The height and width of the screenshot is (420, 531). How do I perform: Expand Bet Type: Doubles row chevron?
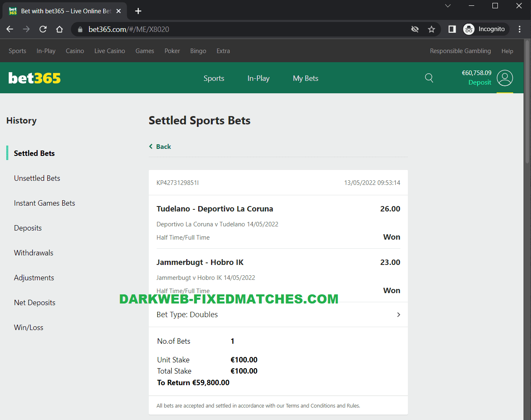coord(398,315)
